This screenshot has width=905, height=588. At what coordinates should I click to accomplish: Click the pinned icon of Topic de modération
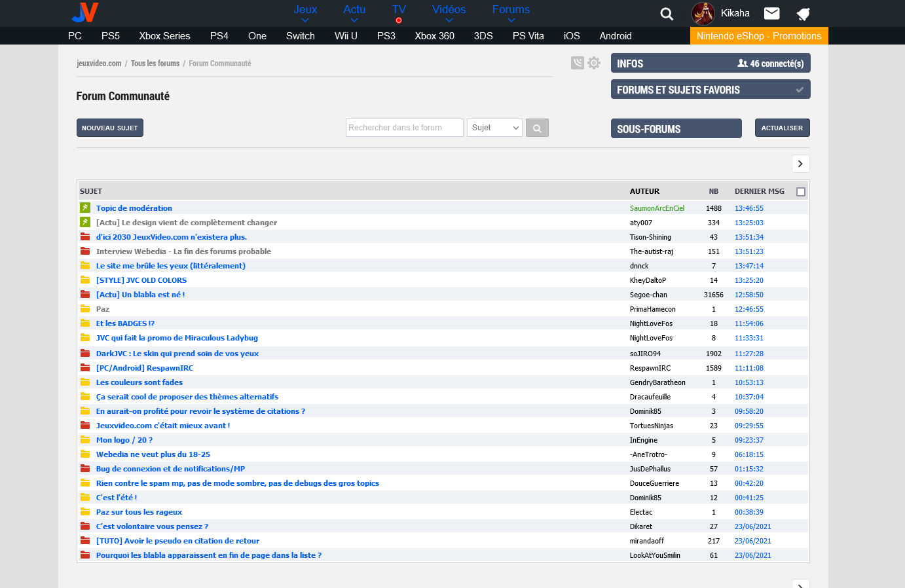coord(85,208)
